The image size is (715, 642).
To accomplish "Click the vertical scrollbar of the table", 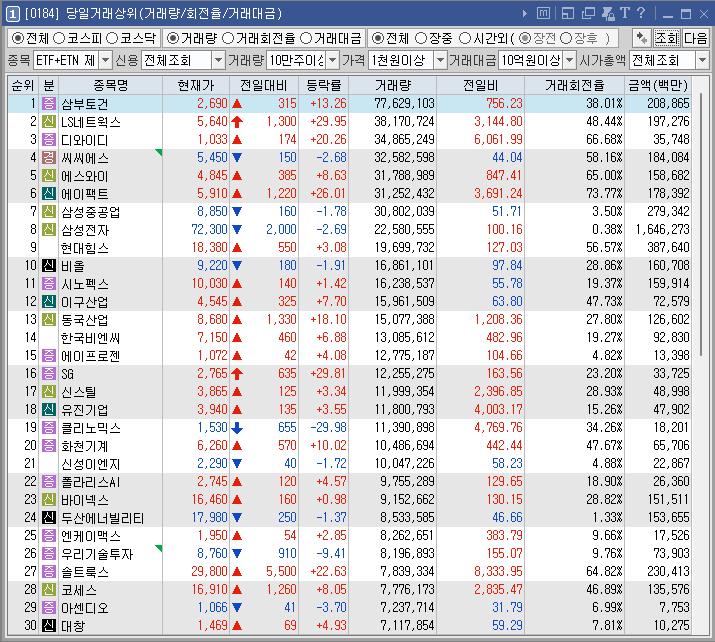I will pyautogui.click(x=700, y=226).
